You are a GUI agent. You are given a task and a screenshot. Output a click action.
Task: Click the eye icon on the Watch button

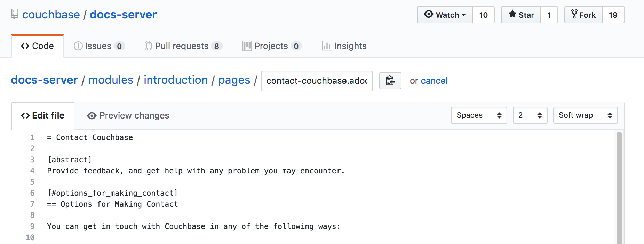pos(429,15)
